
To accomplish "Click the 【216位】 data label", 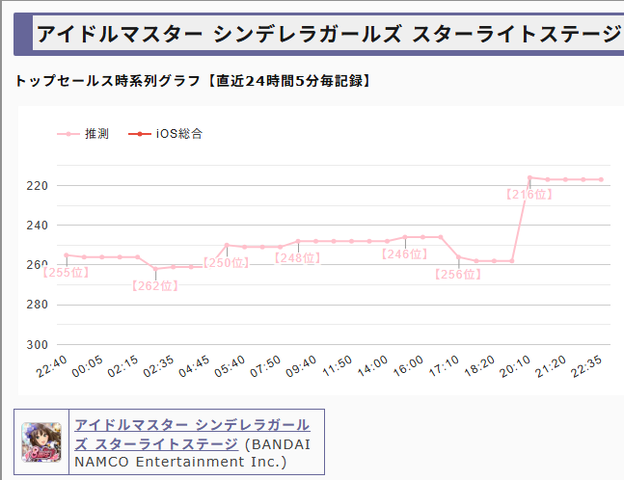I will tap(529, 194).
